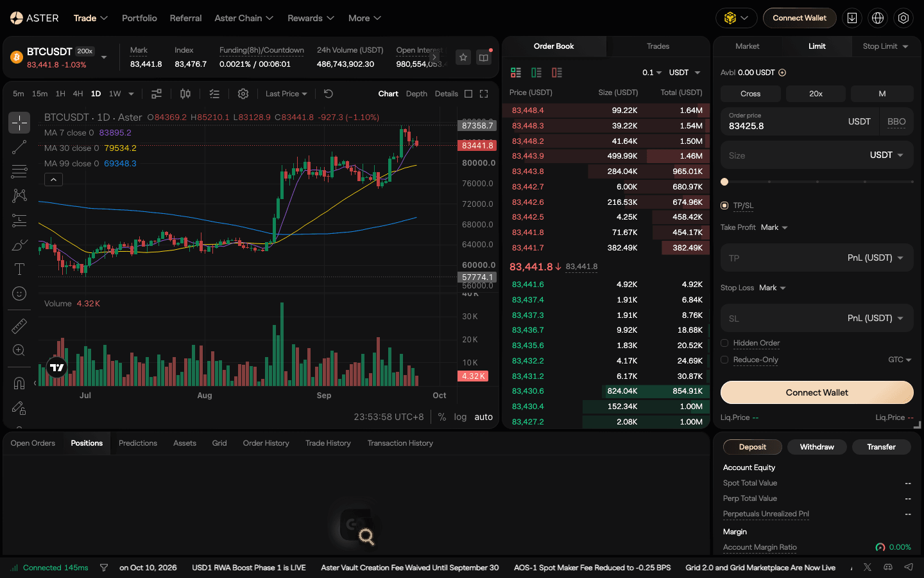This screenshot has height=578, width=924.
Task: Adjust the order size slider handle
Action: 724,182
